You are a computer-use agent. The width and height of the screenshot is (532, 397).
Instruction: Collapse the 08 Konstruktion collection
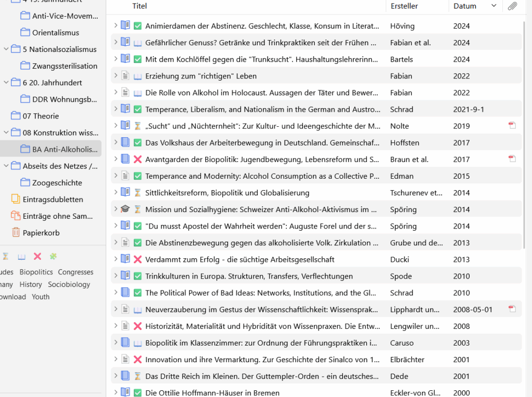6,133
